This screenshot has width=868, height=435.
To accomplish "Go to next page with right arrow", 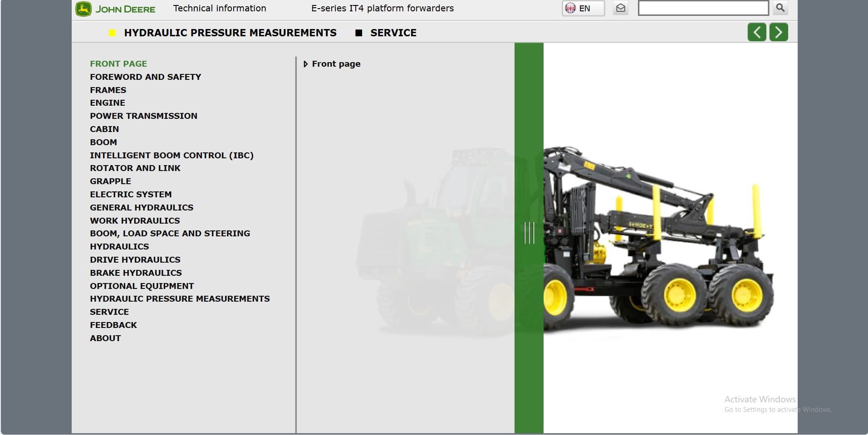I will (x=779, y=32).
